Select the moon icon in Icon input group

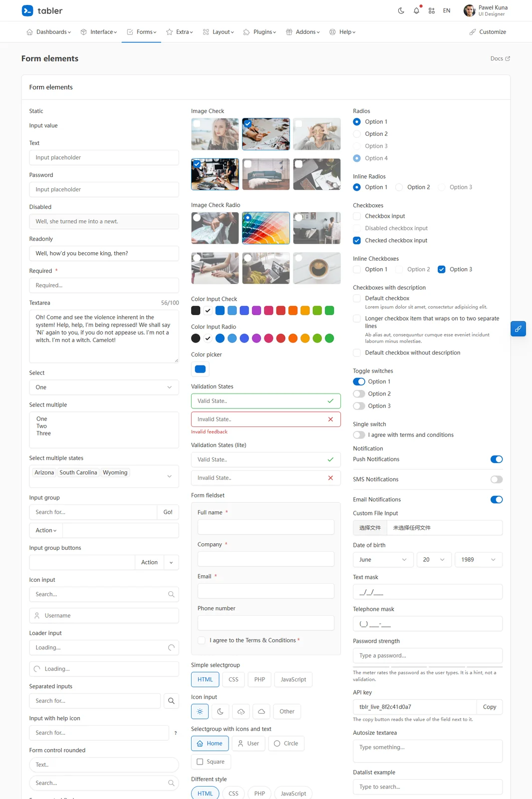tap(220, 712)
